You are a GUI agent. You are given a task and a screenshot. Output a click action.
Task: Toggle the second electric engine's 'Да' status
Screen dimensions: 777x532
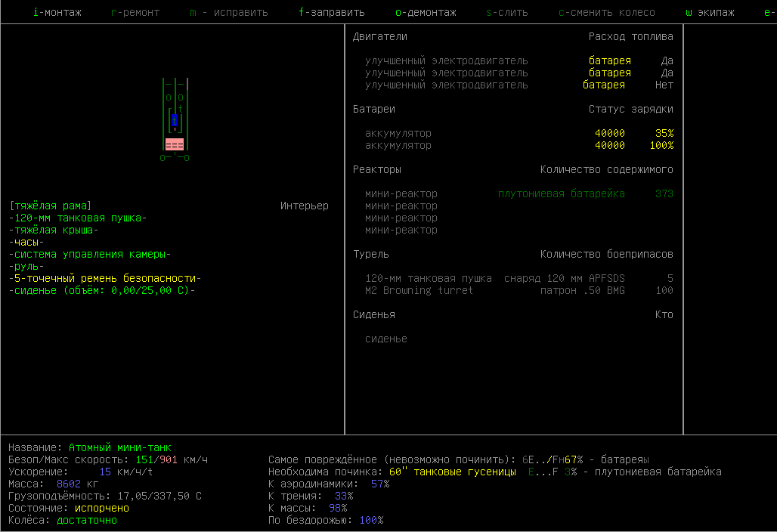click(x=667, y=73)
